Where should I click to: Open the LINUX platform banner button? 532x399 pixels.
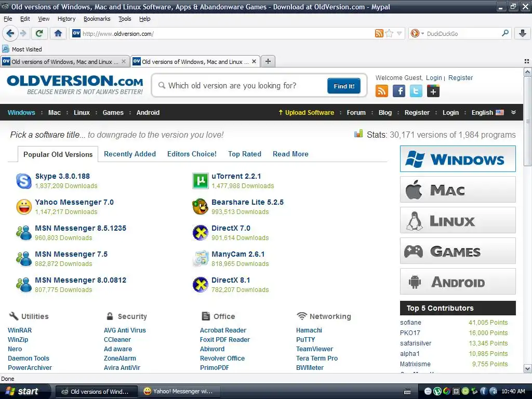click(458, 220)
